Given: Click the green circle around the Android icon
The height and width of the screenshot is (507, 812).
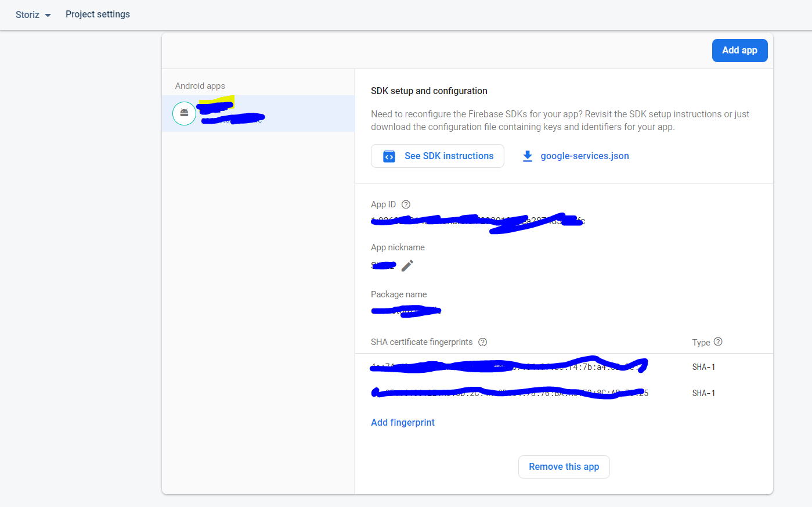Looking at the screenshot, I should (184, 113).
